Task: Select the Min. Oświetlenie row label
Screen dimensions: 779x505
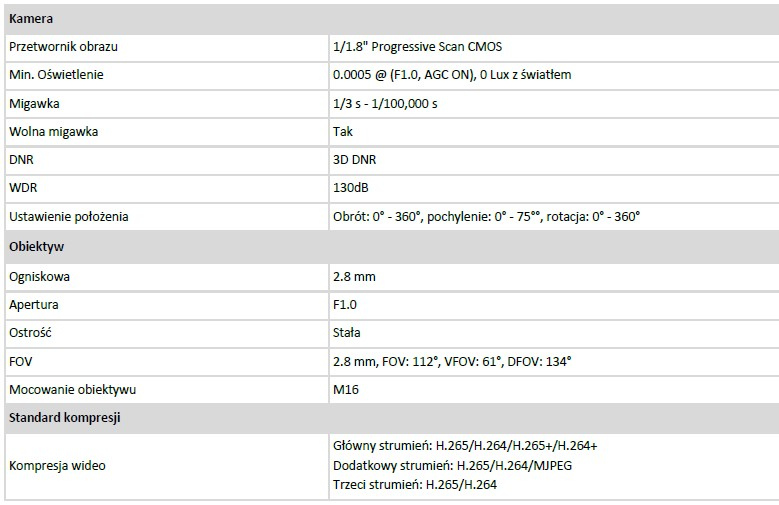Action: [56, 75]
